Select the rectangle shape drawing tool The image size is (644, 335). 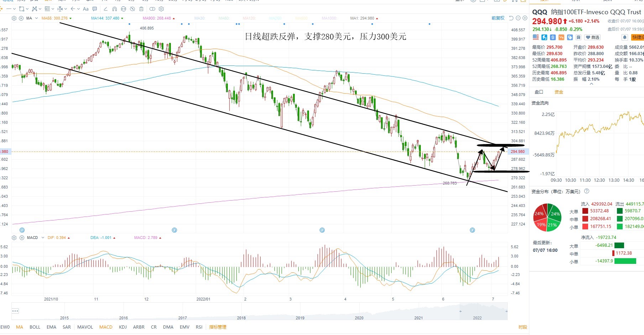click(x=22, y=9)
